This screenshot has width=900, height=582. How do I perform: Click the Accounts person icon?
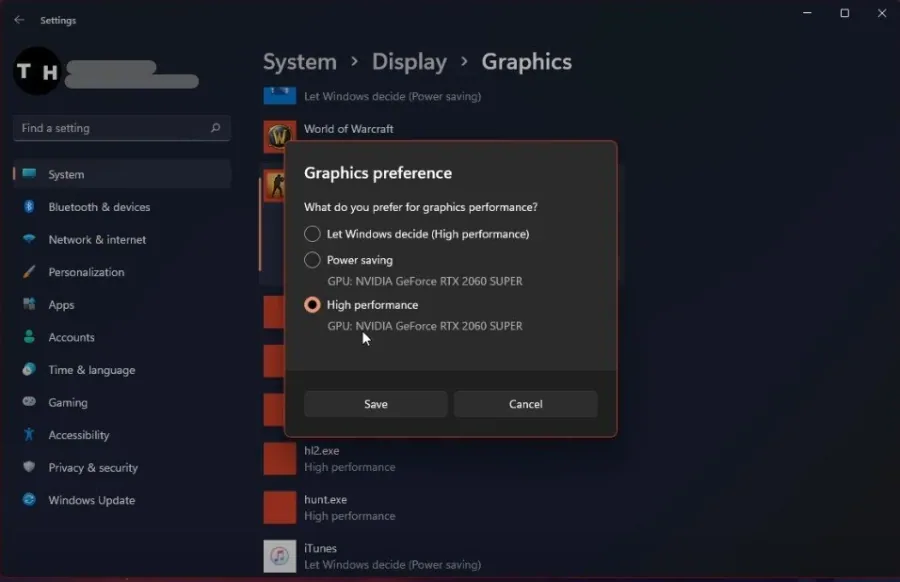point(29,337)
